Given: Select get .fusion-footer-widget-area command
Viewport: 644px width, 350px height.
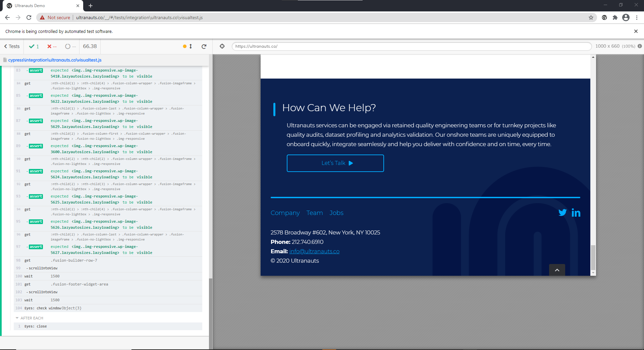Looking at the screenshot, I should pyautogui.click(x=108, y=284).
